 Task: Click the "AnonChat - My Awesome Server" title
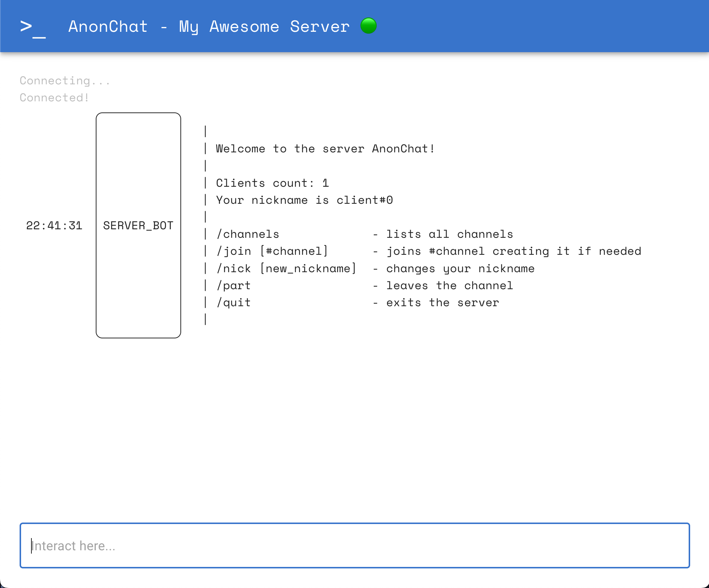209,27
